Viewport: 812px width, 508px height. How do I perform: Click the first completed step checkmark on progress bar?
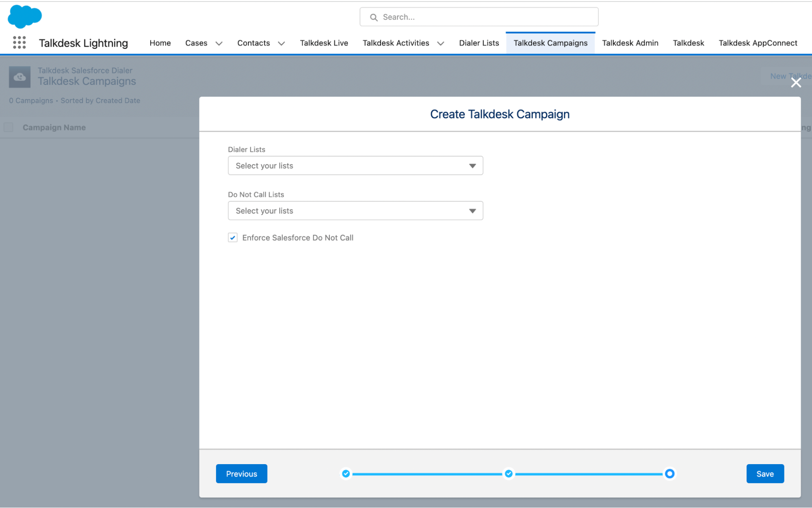346,473
